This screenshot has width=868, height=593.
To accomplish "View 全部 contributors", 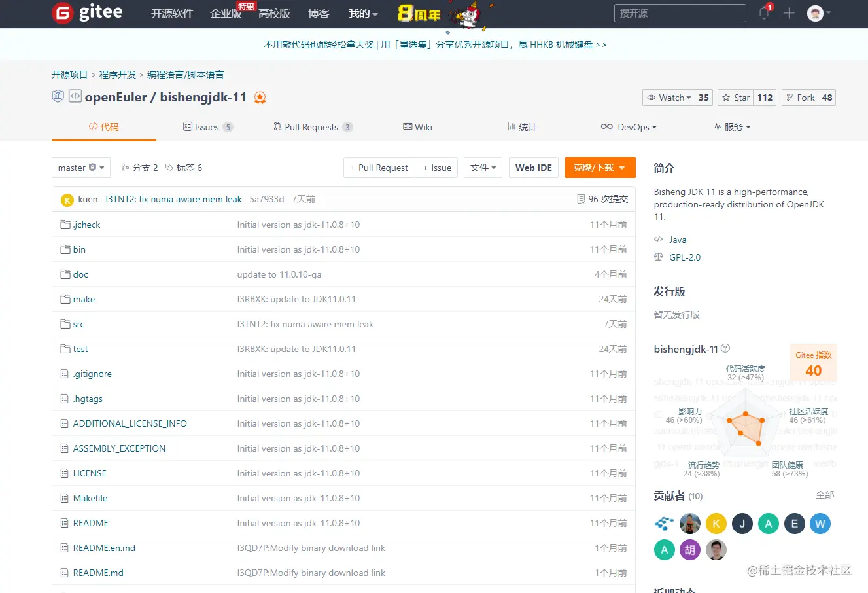I will pyautogui.click(x=825, y=495).
